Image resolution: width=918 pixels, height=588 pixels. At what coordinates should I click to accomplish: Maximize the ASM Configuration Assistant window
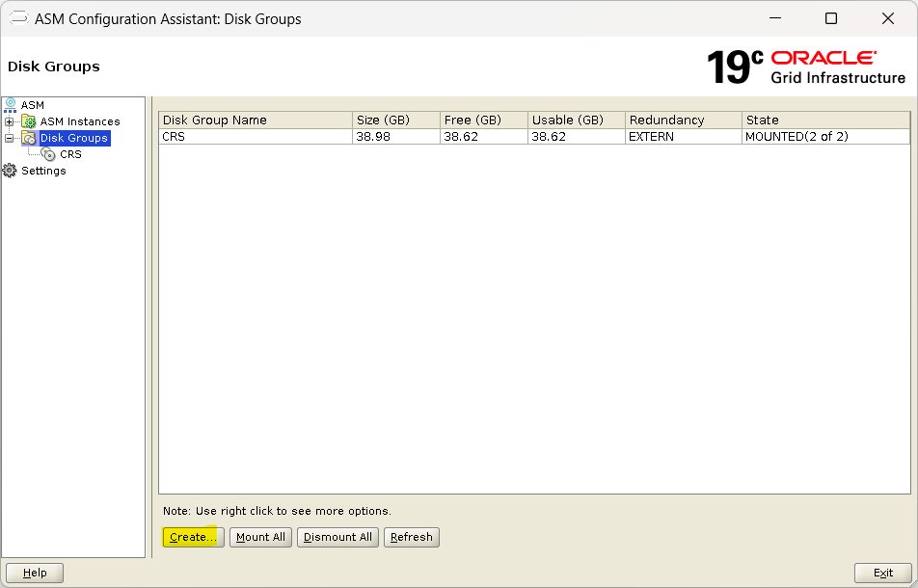(x=831, y=18)
